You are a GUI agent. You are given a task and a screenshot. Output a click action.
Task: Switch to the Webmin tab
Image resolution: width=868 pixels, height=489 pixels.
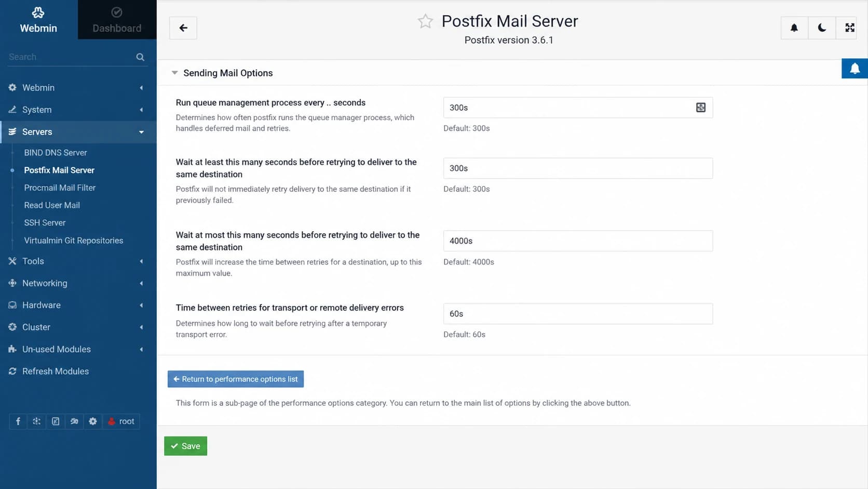[38, 20]
